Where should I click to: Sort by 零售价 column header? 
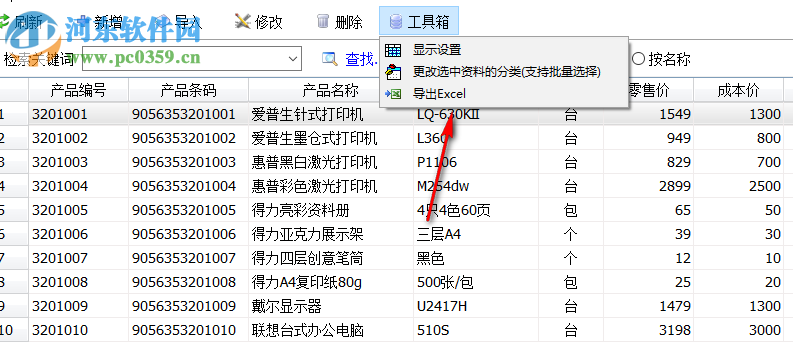(648, 90)
